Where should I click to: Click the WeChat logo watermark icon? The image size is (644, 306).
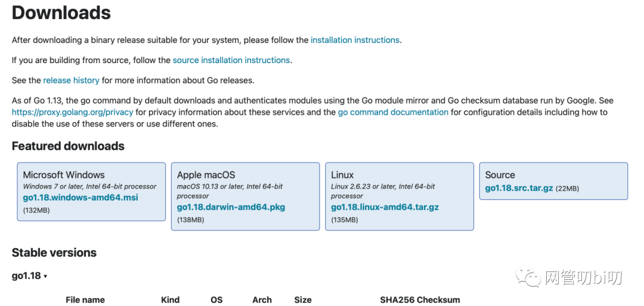(x=529, y=277)
